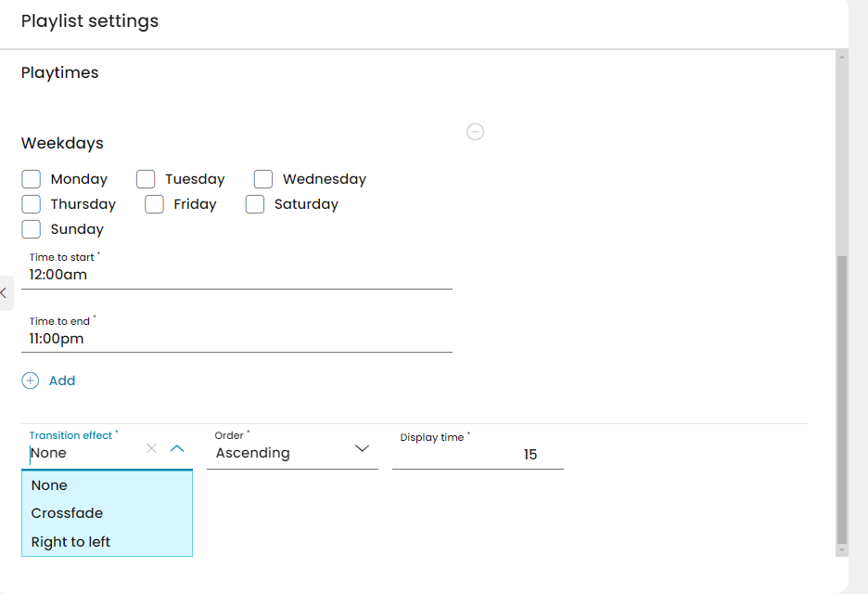Click the left side panel collapse arrow
The height and width of the screenshot is (594, 868).
[x=5, y=293]
